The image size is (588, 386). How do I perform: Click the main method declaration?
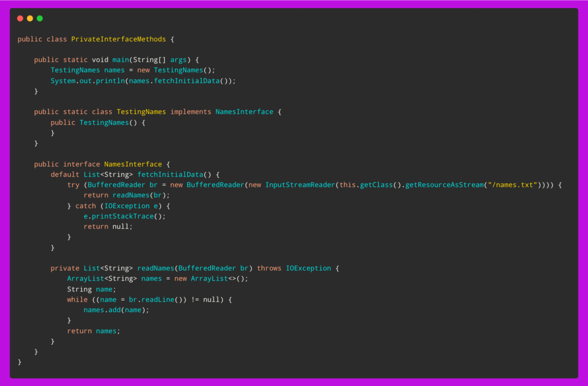pyautogui.click(x=121, y=59)
